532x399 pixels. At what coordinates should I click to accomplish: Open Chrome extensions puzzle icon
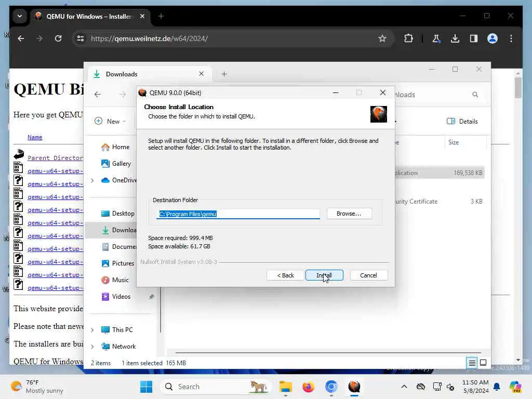408,38
